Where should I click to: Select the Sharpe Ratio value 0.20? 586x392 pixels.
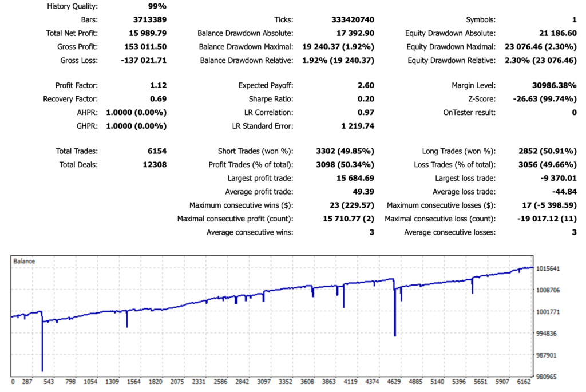pos(366,99)
